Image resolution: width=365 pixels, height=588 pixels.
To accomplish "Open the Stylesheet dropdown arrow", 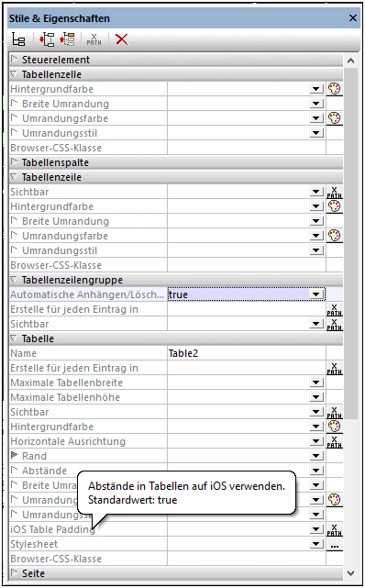I will (317, 544).
